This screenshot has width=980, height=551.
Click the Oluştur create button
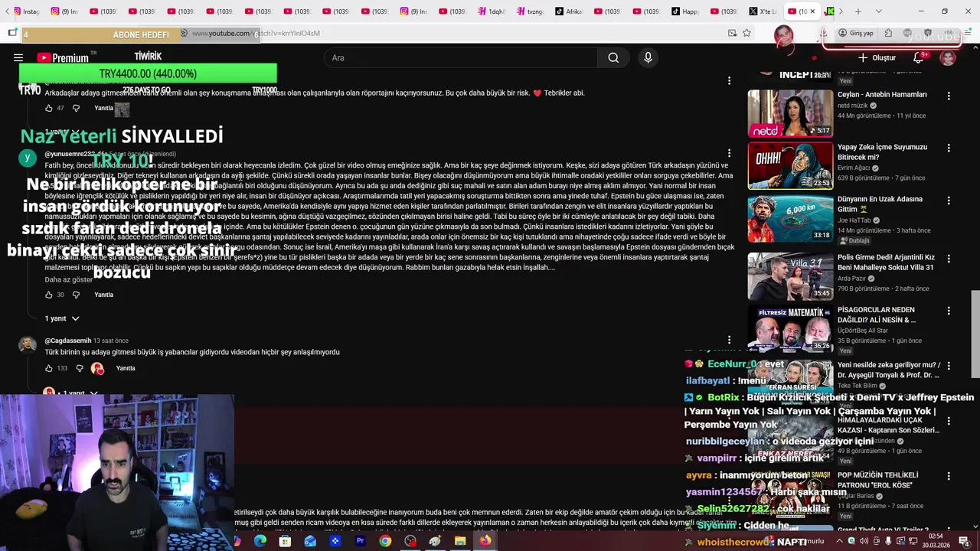click(877, 57)
